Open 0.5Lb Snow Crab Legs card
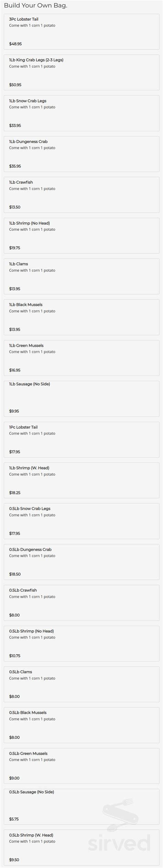This screenshot has height=868, width=163. pos(81,521)
